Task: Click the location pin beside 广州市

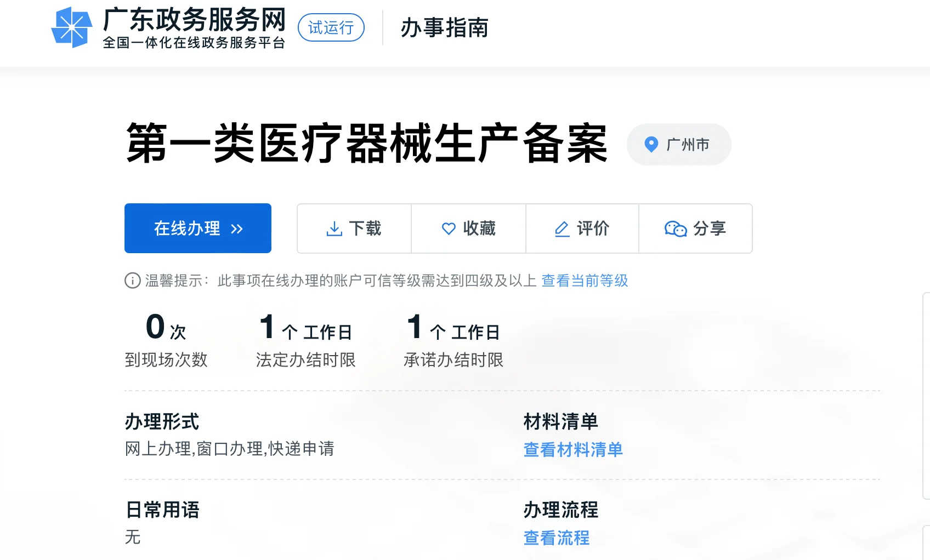Action: 650,144
